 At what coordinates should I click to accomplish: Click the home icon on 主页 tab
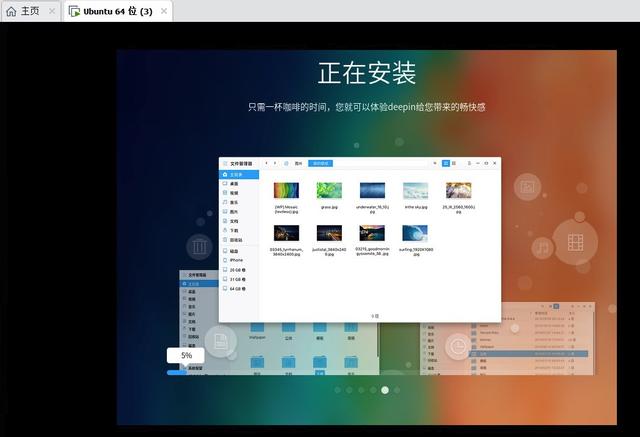[x=11, y=11]
